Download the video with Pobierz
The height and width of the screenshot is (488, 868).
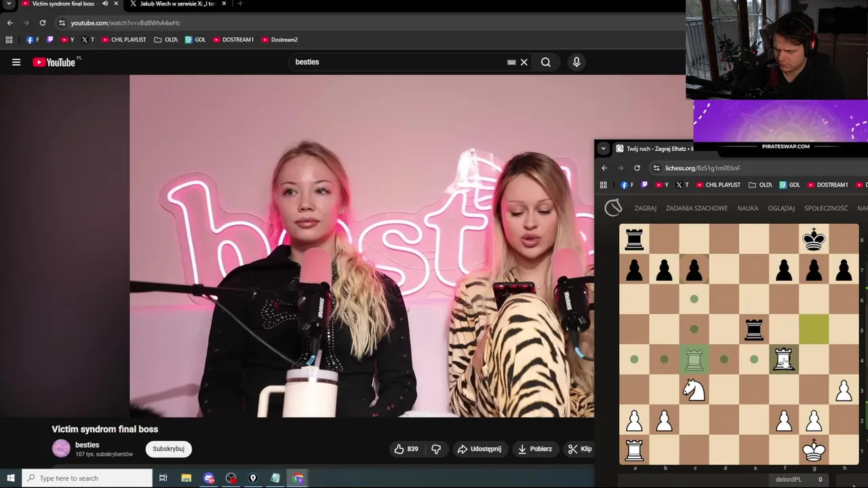(x=535, y=449)
